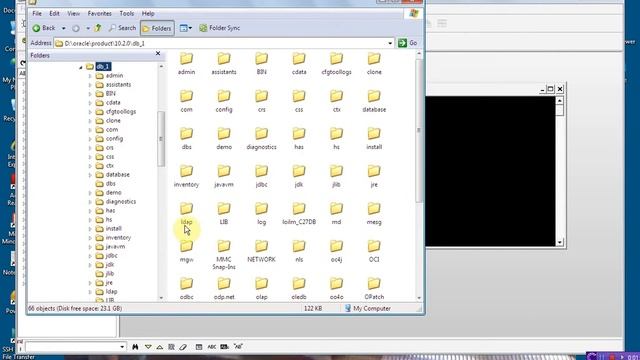
Task: Click the folder tree scrollbar thumb
Action: coord(161,139)
